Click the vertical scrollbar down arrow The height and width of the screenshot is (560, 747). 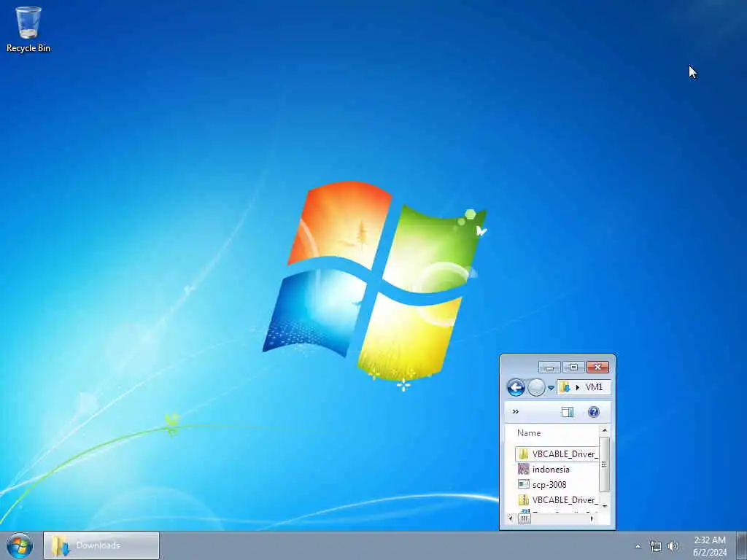pyautogui.click(x=605, y=506)
